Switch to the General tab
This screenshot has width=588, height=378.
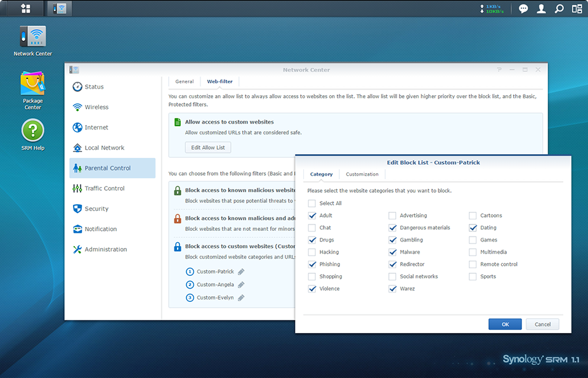tap(184, 82)
